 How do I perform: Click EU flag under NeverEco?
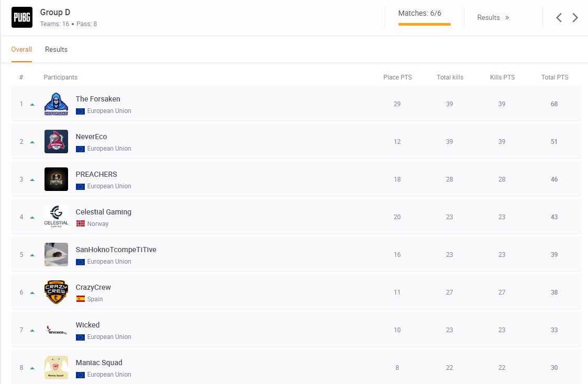pyautogui.click(x=80, y=149)
